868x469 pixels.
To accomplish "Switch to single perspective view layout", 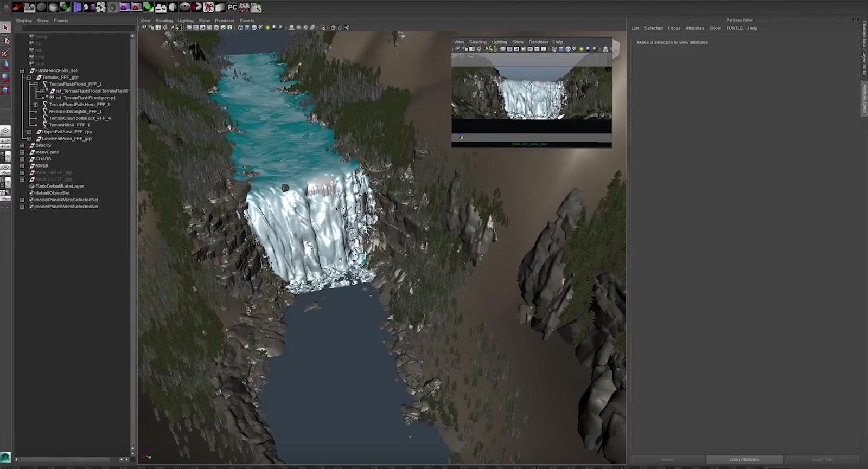I will tap(5, 131).
